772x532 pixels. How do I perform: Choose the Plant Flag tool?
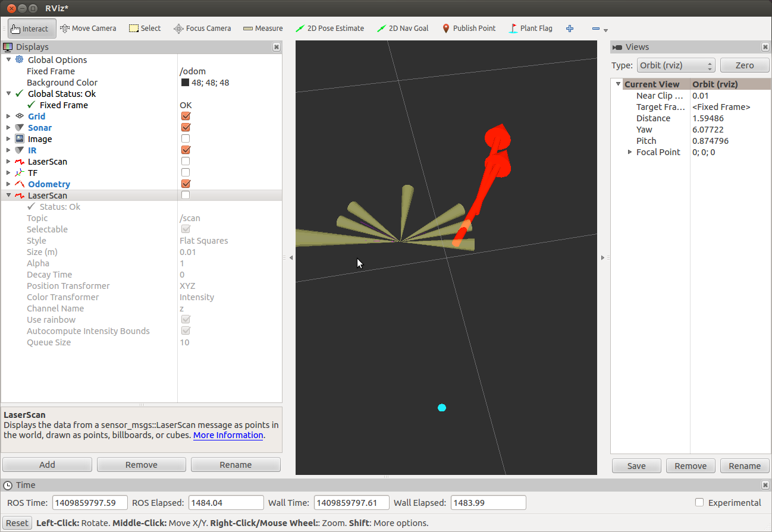531,29
